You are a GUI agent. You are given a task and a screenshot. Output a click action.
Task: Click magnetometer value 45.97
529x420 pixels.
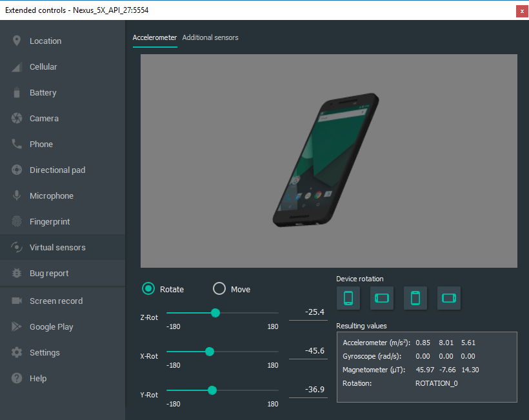click(425, 370)
